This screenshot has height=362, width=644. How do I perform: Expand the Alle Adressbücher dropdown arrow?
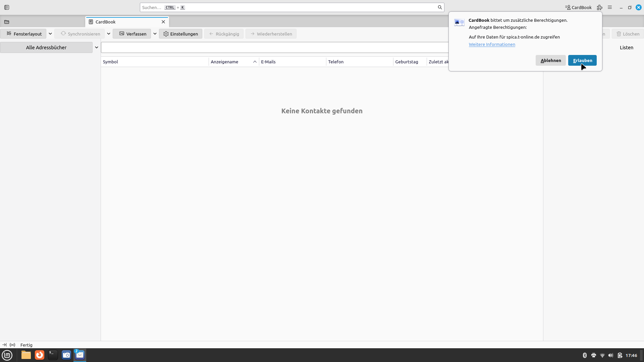point(97,48)
